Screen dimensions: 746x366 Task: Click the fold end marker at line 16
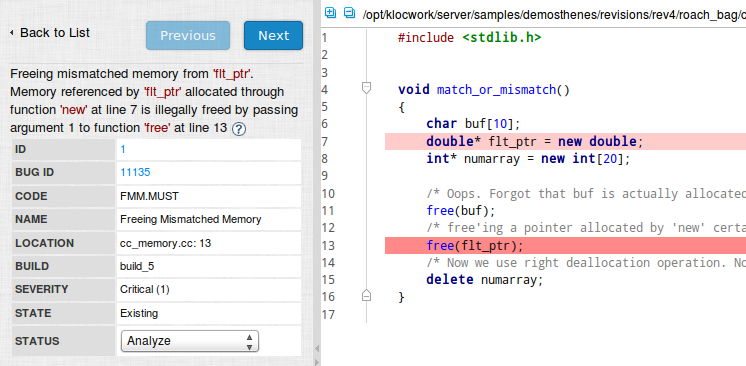pos(366,296)
